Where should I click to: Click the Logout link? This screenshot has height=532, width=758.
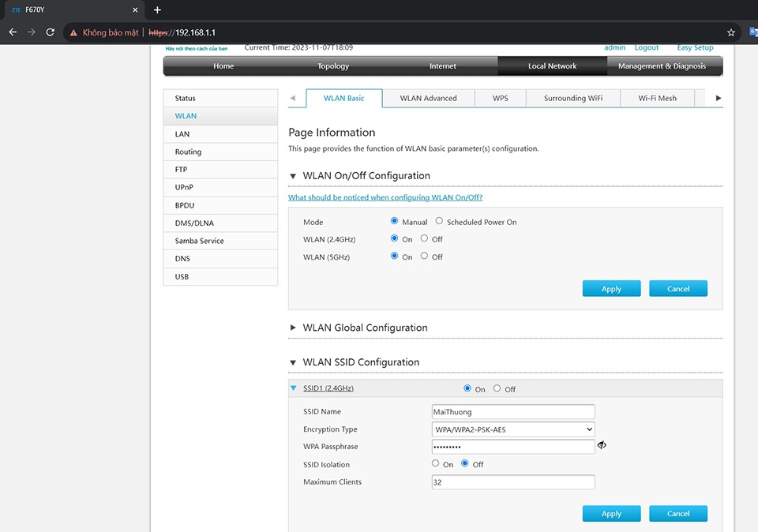click(x=647, y=47)
